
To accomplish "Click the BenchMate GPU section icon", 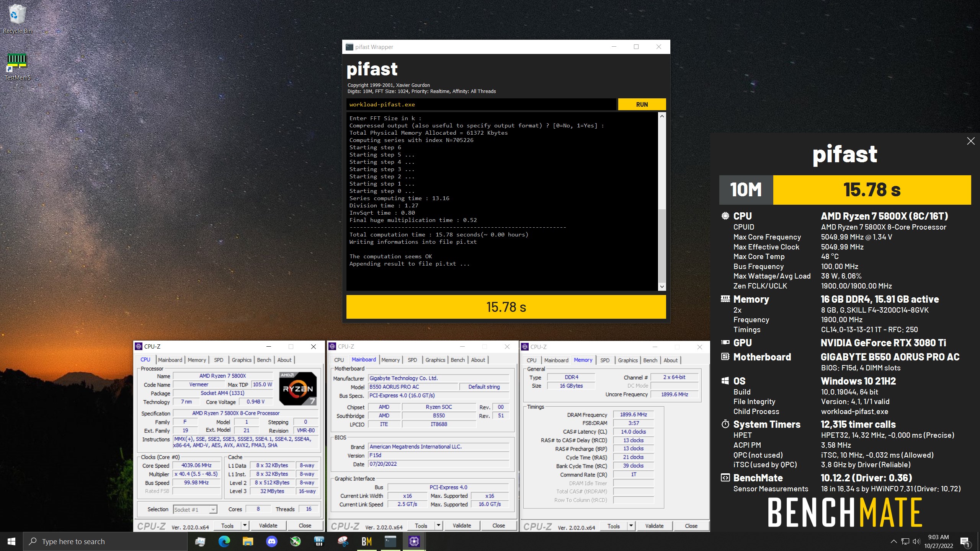I will pos(725,342).
